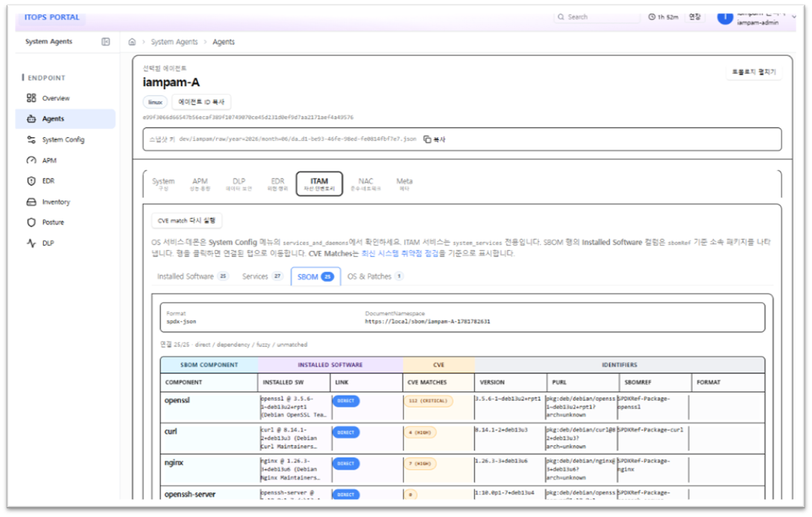
Task: Switch to the Meta tab
Action: tap(404, 184)
